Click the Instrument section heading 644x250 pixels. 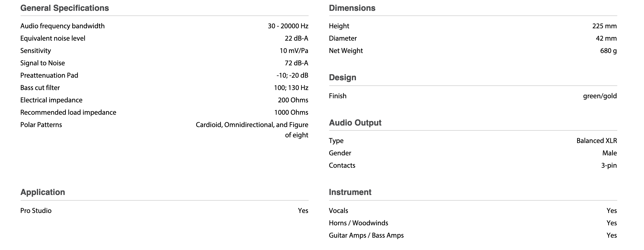point(350,192)
